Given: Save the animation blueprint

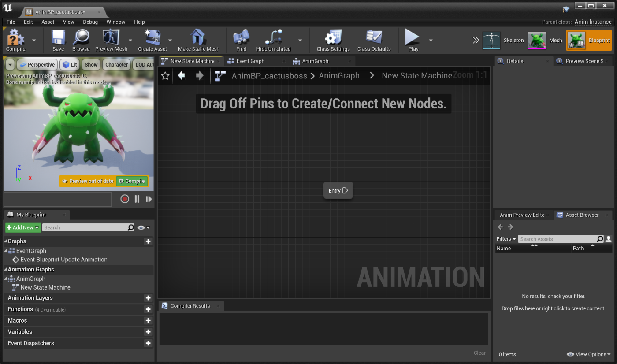Looking at the screenshot, I should click(x=58, y=40).
